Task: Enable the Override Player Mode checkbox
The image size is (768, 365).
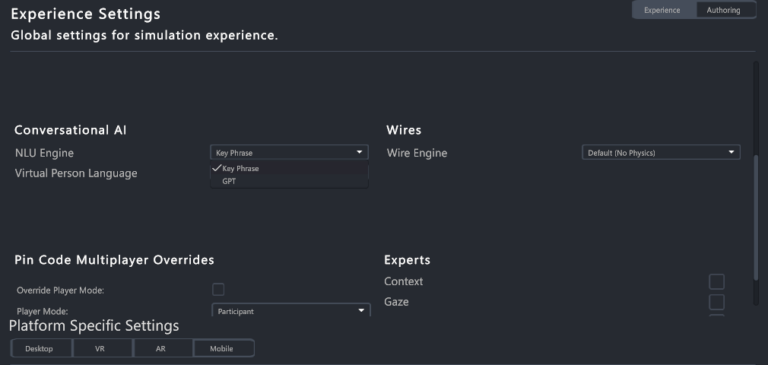Action: (x=218, y=290)
